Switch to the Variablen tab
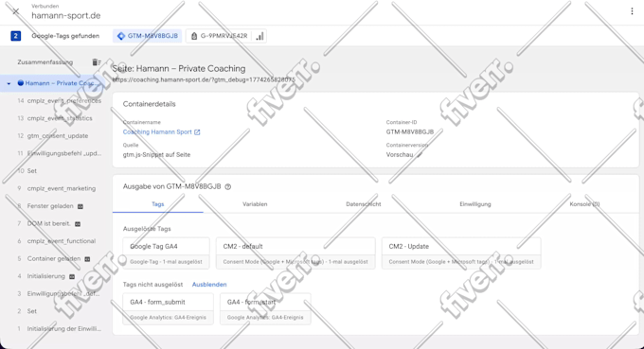 pyautogui.click(x=255, y=204)
